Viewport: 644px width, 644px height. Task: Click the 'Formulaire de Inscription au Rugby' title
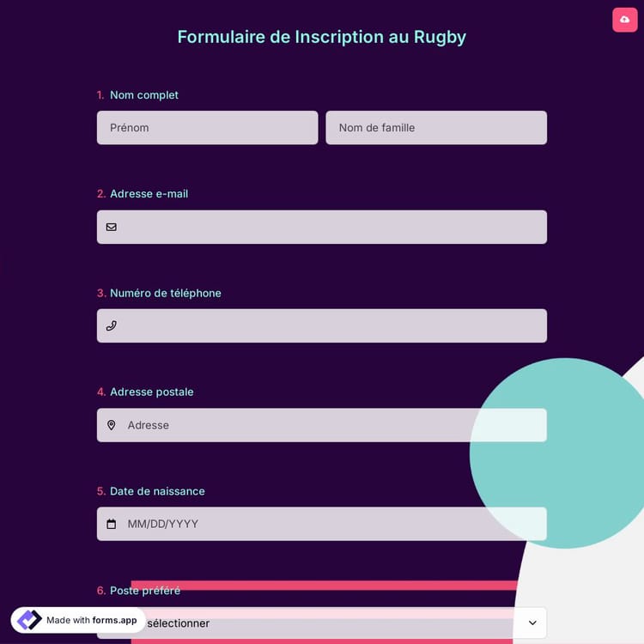pos(321,37)
